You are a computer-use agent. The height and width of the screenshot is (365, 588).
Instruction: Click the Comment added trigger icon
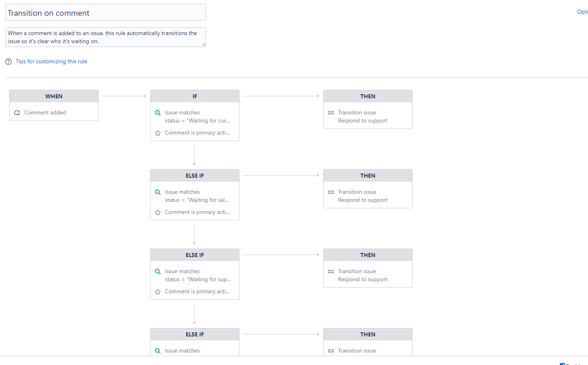(17, 113)
